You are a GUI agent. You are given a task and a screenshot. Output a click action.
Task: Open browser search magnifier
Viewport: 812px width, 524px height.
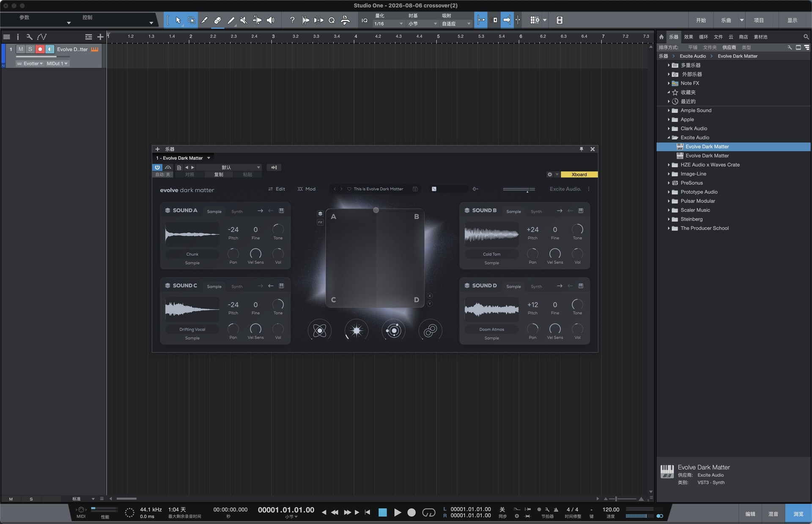806,37
